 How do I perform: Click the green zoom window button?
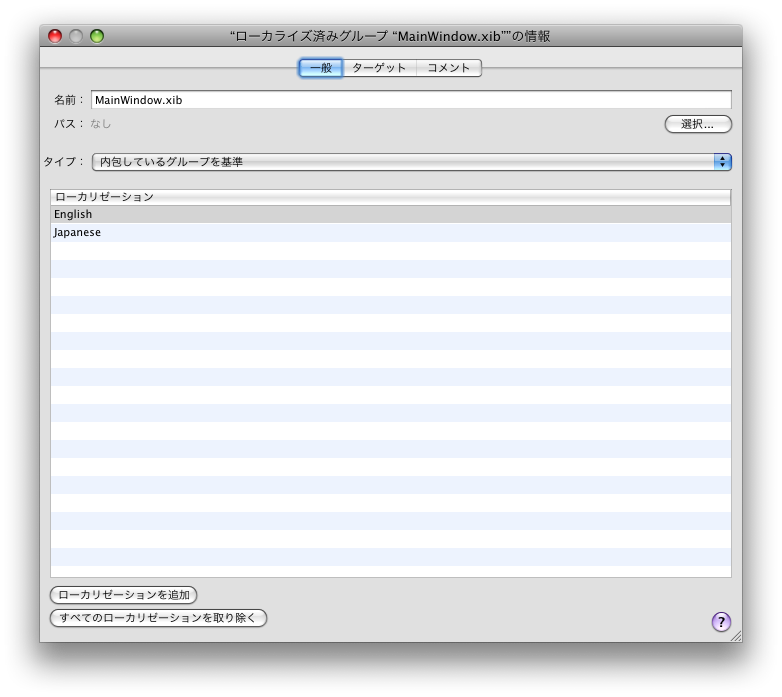click(x=97, y=36)
